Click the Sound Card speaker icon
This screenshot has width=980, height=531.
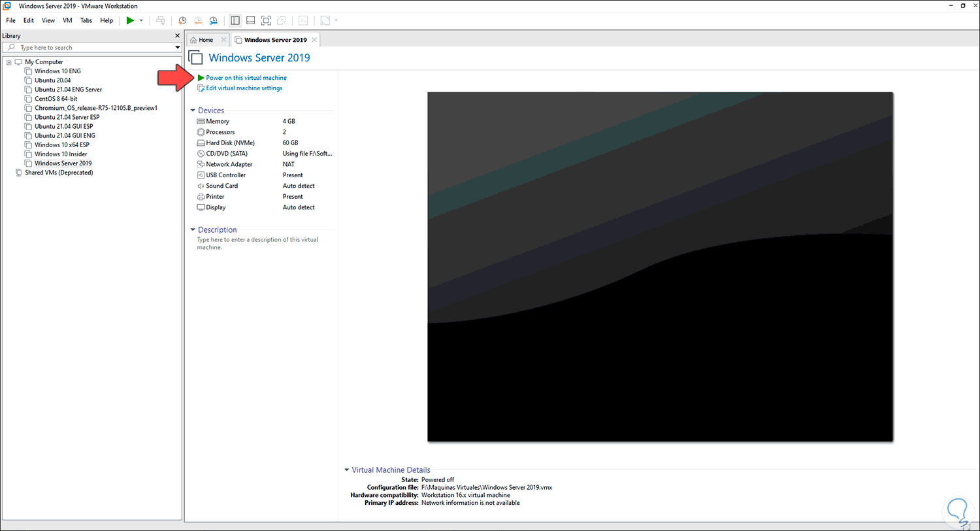point(201,186)
